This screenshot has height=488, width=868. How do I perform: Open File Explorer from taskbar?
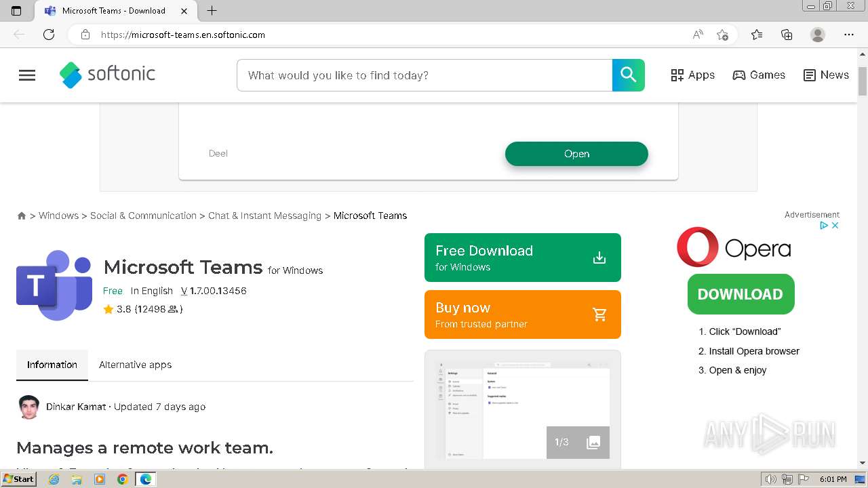click(77, 479)
